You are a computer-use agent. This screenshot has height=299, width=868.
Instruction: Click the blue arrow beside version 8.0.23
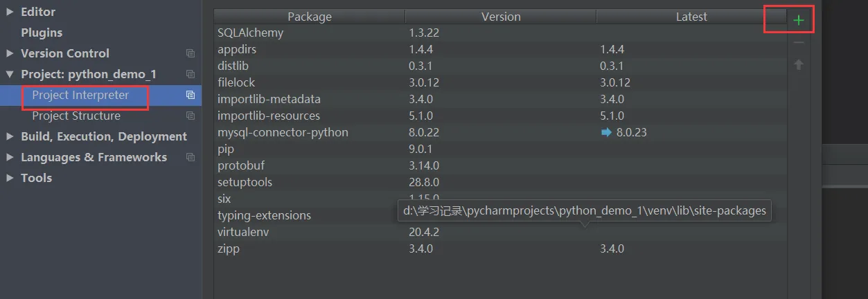pyautogui.click(x=607, y=132)
